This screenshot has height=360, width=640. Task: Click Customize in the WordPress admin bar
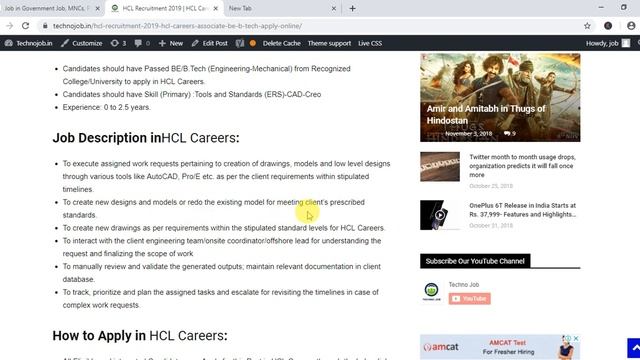[x=82, y=43]
